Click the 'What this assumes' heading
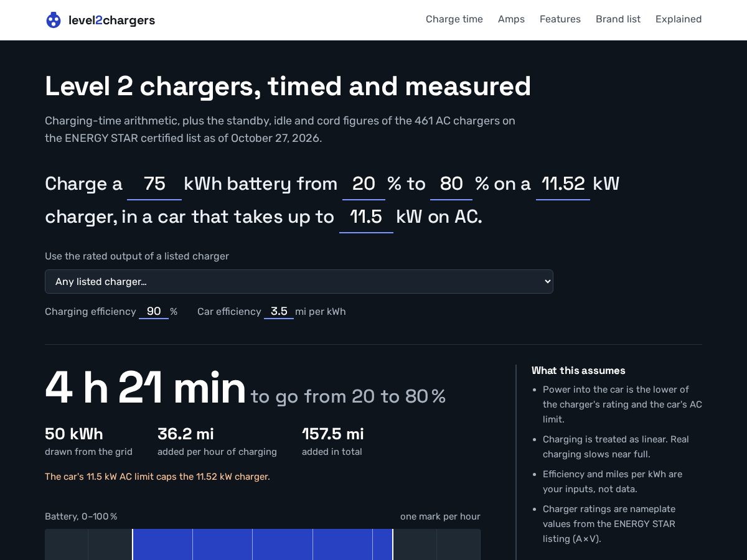The width and height of the screenshot is (747, 560). tap(578, 370)
